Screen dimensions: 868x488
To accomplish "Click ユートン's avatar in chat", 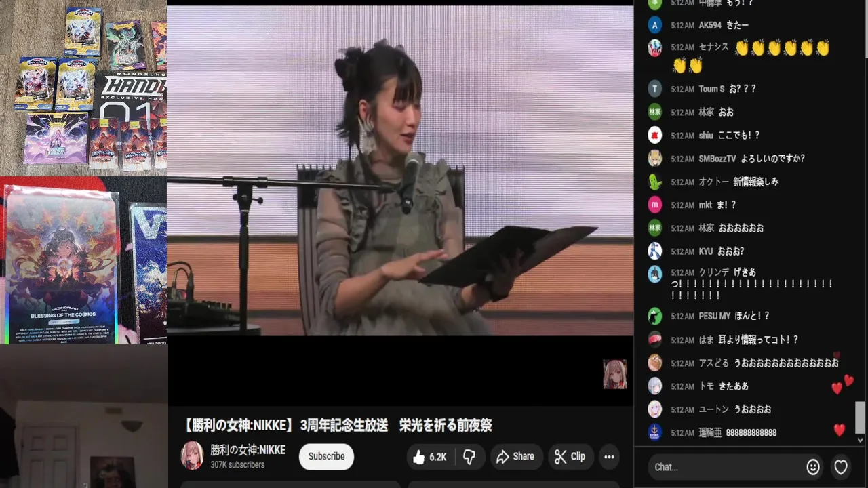I will 654,409.
